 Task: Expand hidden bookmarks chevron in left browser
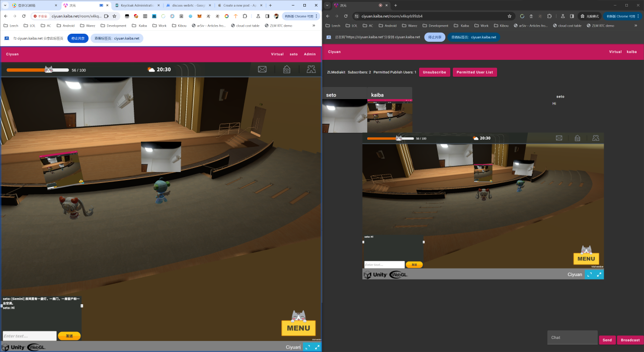[x=314, y=26]
